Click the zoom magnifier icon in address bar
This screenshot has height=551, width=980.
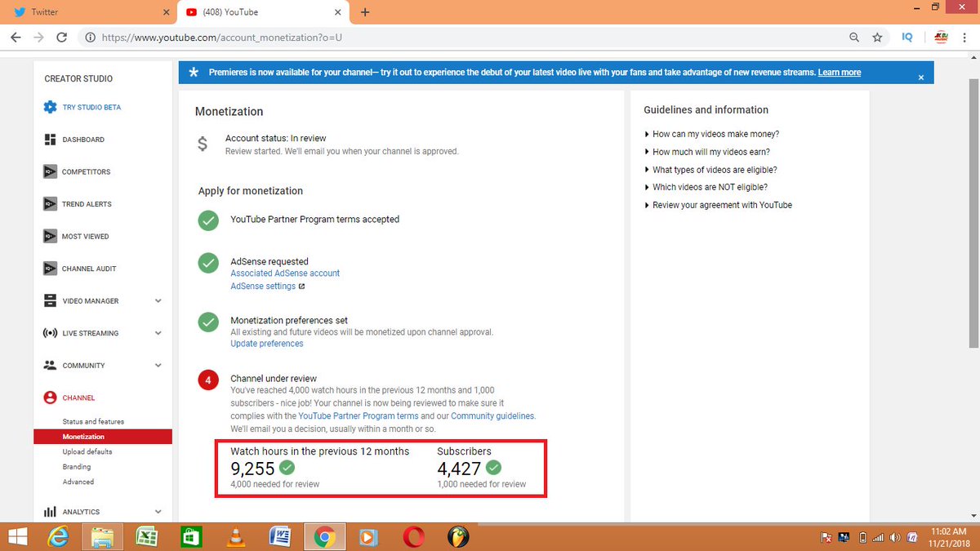[x=854, y=37]
